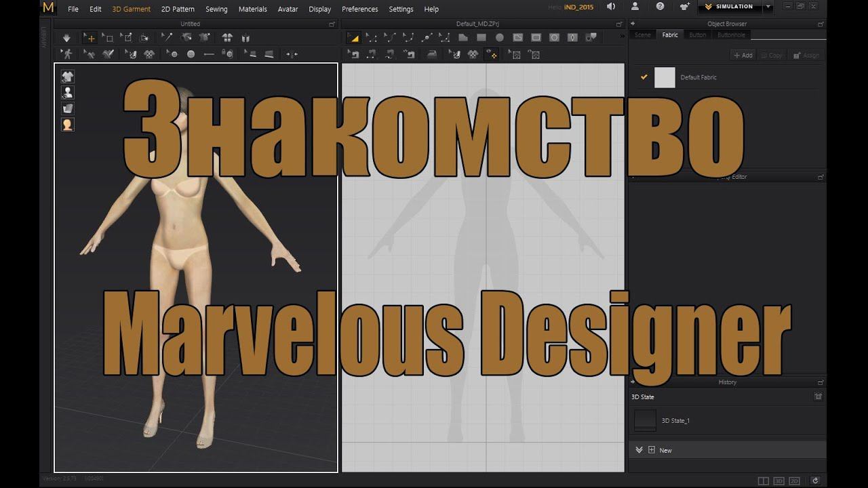This screenshot has width=868, height=488.
Task: Toggle the split-view layout button at bottom right
Action: (x=764, y=481)
